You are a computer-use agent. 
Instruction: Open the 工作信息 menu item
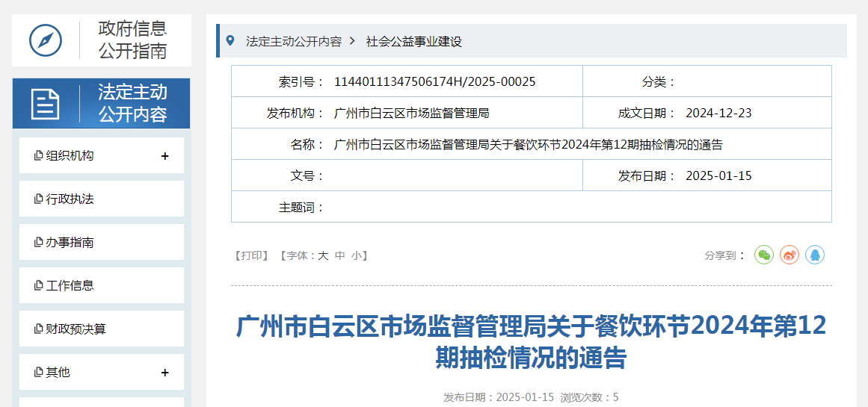[x=101, y=285]
